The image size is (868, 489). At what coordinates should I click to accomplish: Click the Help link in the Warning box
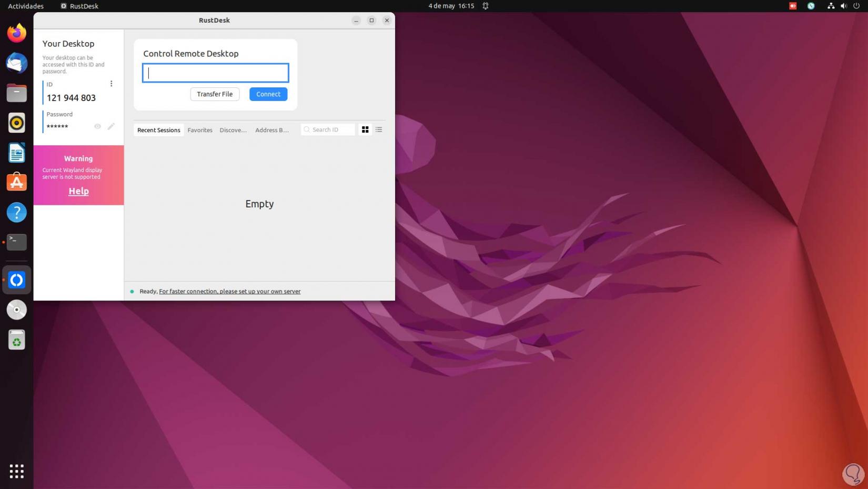click(78, 191)
